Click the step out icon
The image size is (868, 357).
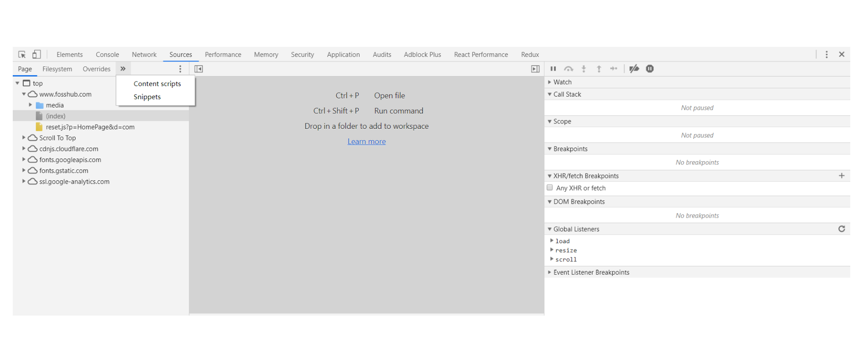(599, 69)
